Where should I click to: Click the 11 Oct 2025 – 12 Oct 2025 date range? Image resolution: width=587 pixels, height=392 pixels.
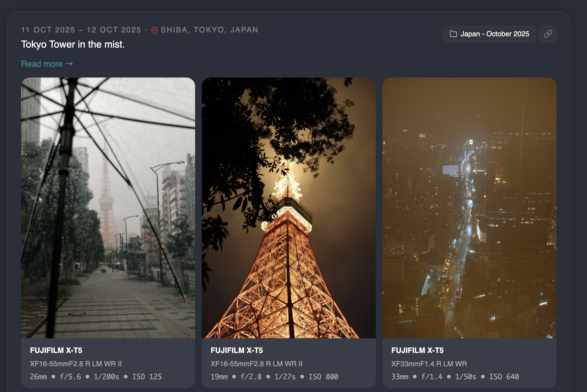pos(81,30)
